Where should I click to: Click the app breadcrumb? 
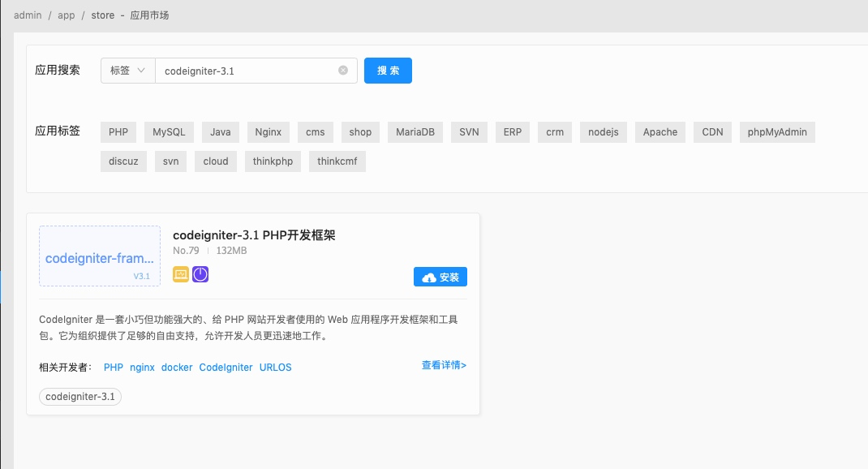coord(67,15)
